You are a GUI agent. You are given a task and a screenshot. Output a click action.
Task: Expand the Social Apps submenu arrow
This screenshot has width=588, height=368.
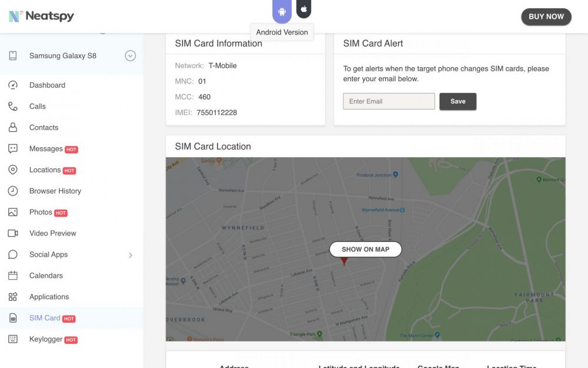click(131, 255)
